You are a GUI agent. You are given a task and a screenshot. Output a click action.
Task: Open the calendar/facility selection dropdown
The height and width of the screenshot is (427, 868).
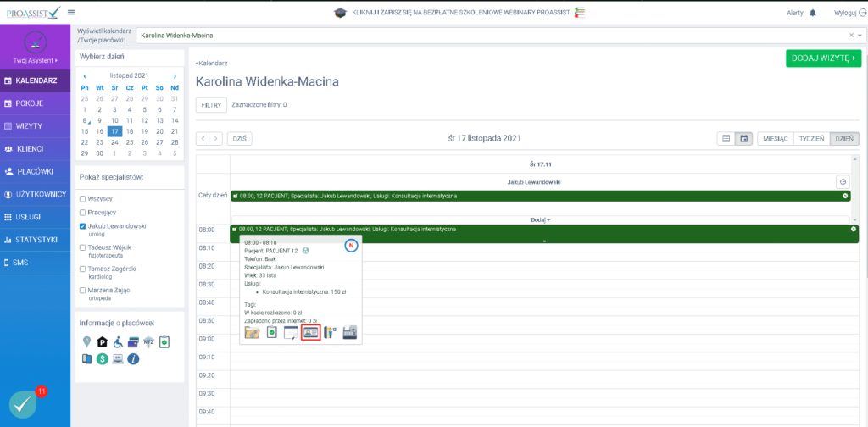click(x=860, y=36)
